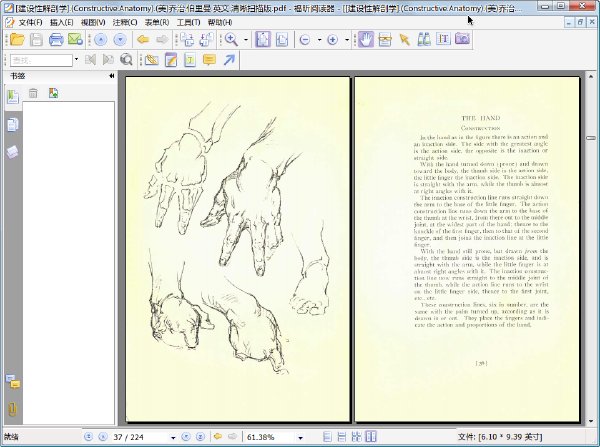Select the pencil note tool
600x447 pixels.
click(x=171, y=60)
